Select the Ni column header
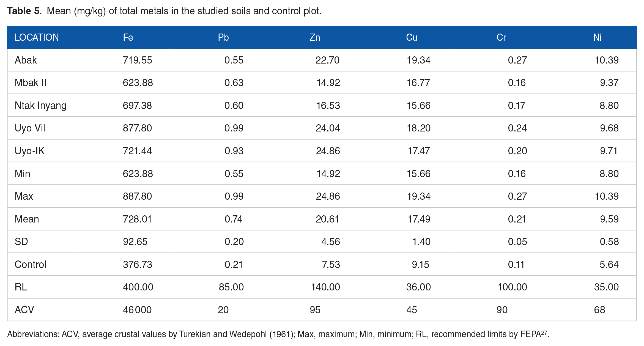This screenshot has height=346, width=644. coord(597,37)
